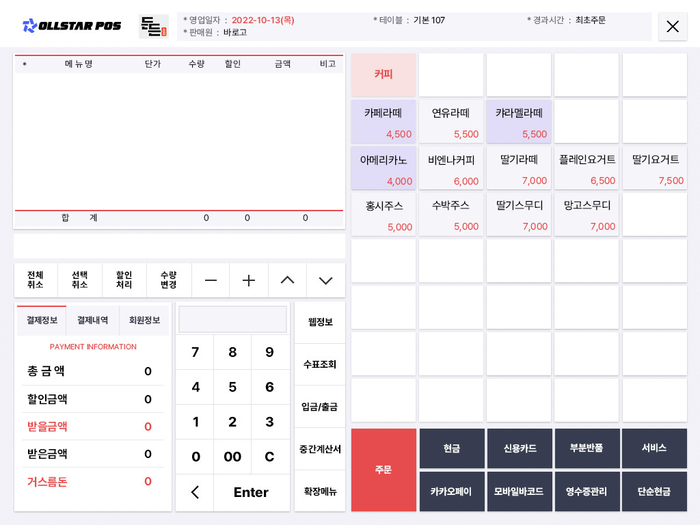Click the minus quantity icon
This screenshot has height=525, width=700.
[211, 280]
